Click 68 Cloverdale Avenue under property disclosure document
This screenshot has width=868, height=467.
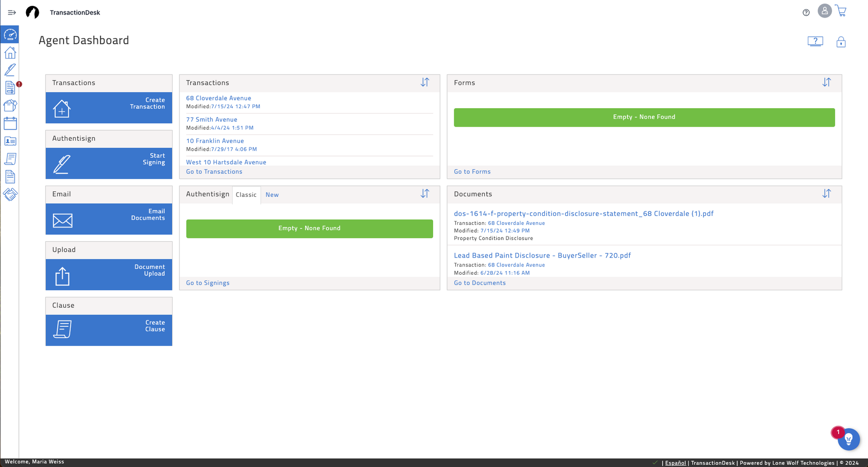tap(516, 223)
